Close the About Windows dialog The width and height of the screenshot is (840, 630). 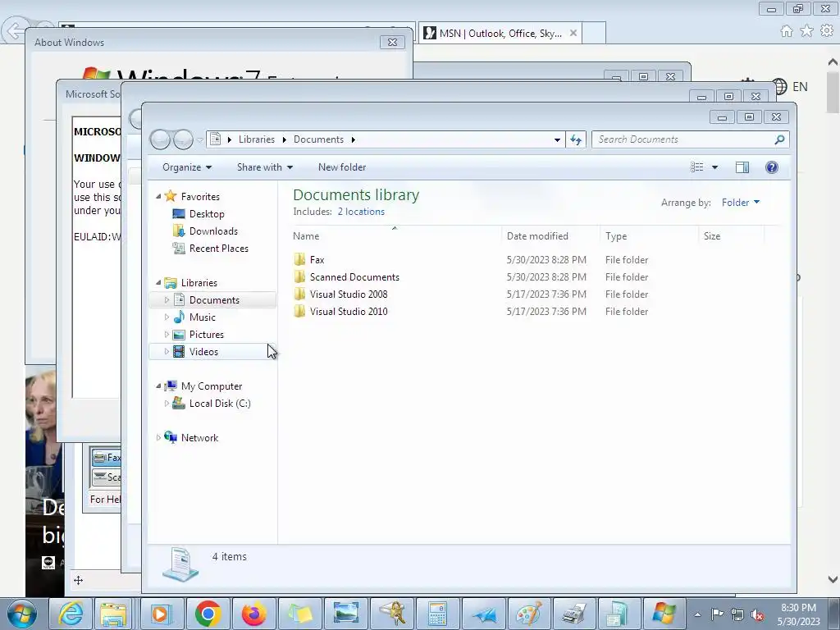tap(392, 43)
